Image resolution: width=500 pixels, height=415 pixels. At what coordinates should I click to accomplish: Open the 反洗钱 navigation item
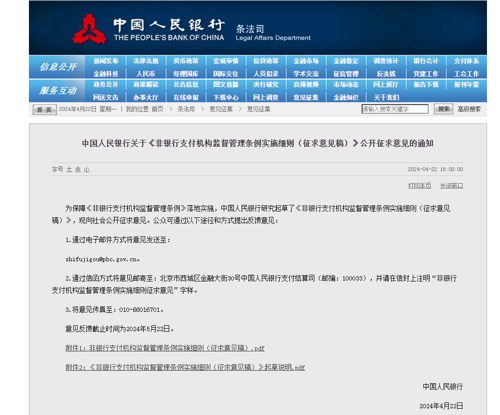[x=386, y=74]
